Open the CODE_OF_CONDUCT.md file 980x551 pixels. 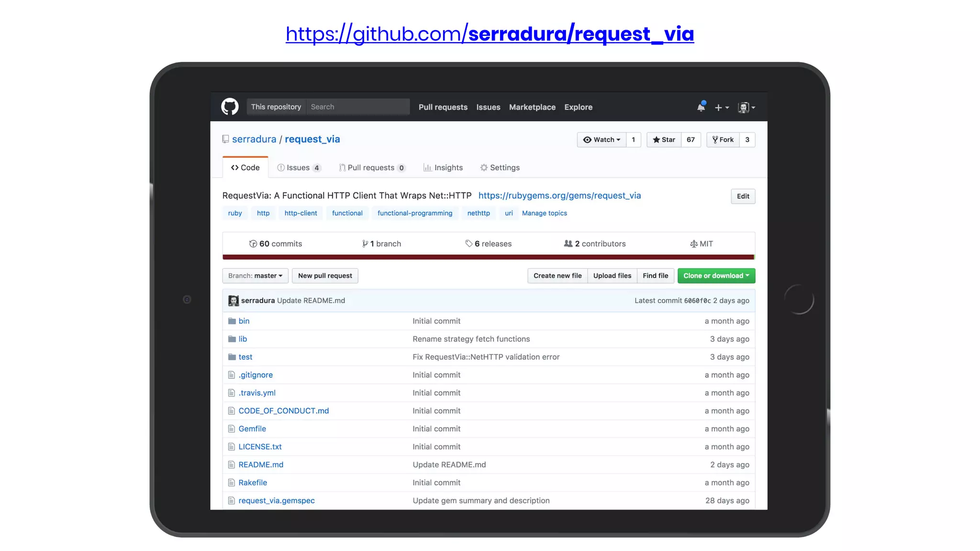tap(284, 411)
